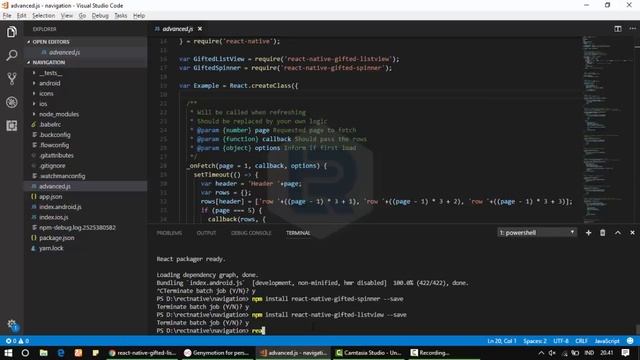Open the Selection menu
This screenshot has height=360, width=640.
(x=43, y=16)
